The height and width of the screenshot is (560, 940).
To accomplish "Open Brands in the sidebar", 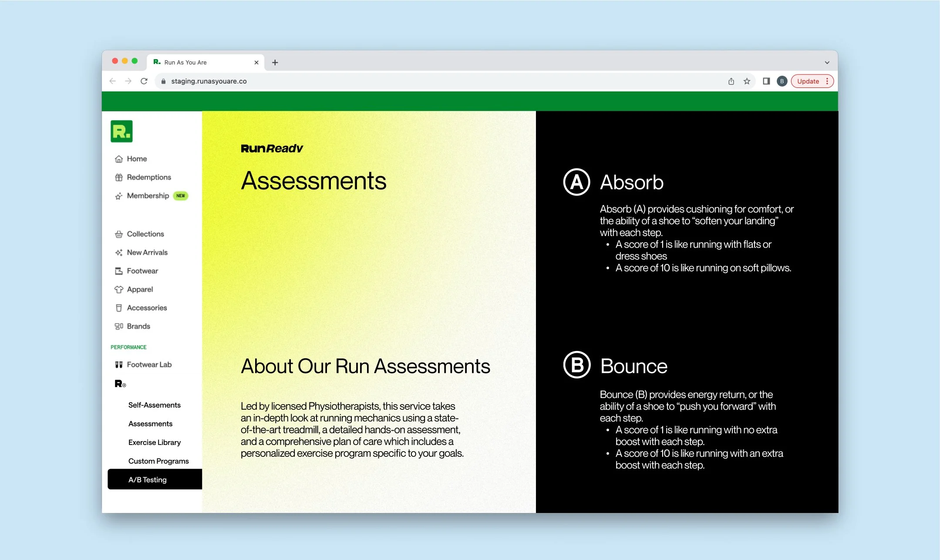I will tap(138, 327).
